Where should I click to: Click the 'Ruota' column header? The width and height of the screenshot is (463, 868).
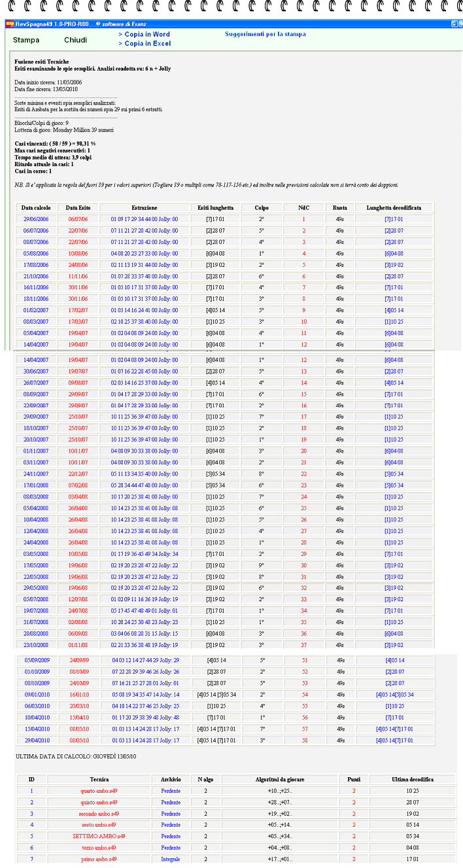coord(340,207)
